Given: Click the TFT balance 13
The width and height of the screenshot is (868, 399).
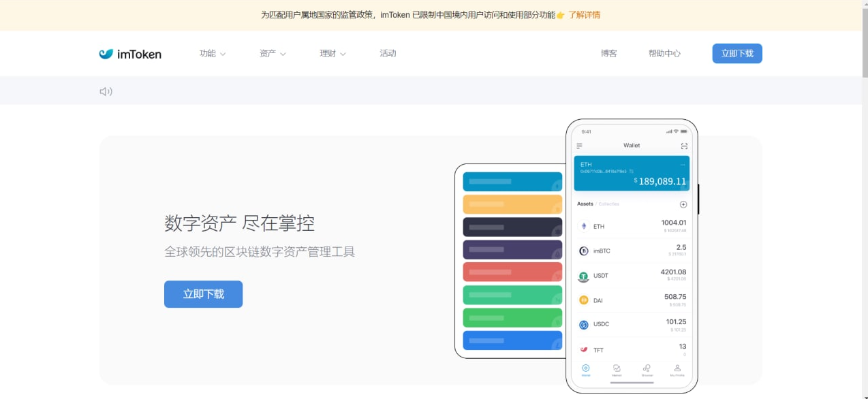Looking at the screenshot, I should [683, 347].
